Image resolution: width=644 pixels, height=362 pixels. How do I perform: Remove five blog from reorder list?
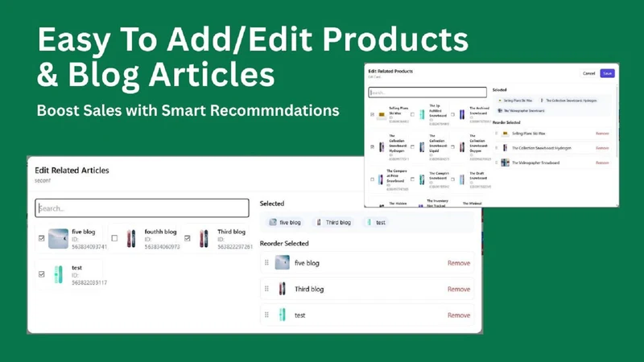point(459,263)
